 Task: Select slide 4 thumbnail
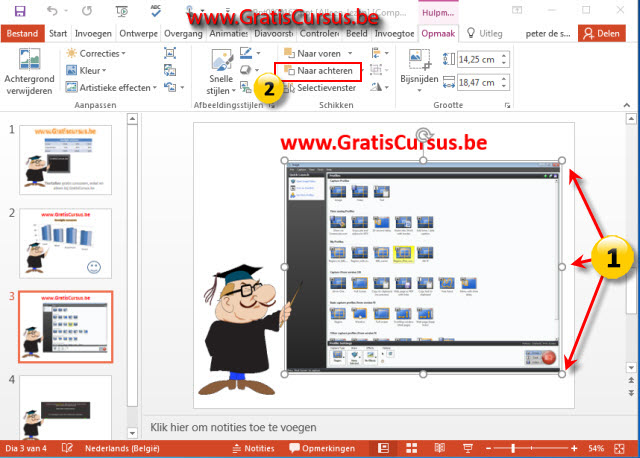[x=65, y=407]
